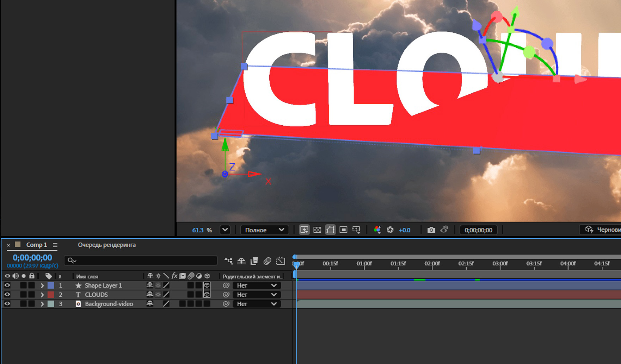This screenshot has height=364, width=621.
Task: Expand Shape Layer 1 properties
Action: pos(42,285)
